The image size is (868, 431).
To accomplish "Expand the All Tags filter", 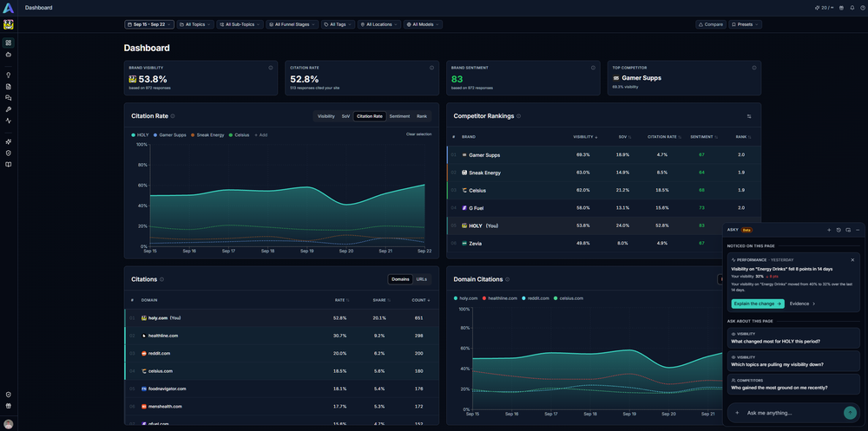I will pos(339,24).
